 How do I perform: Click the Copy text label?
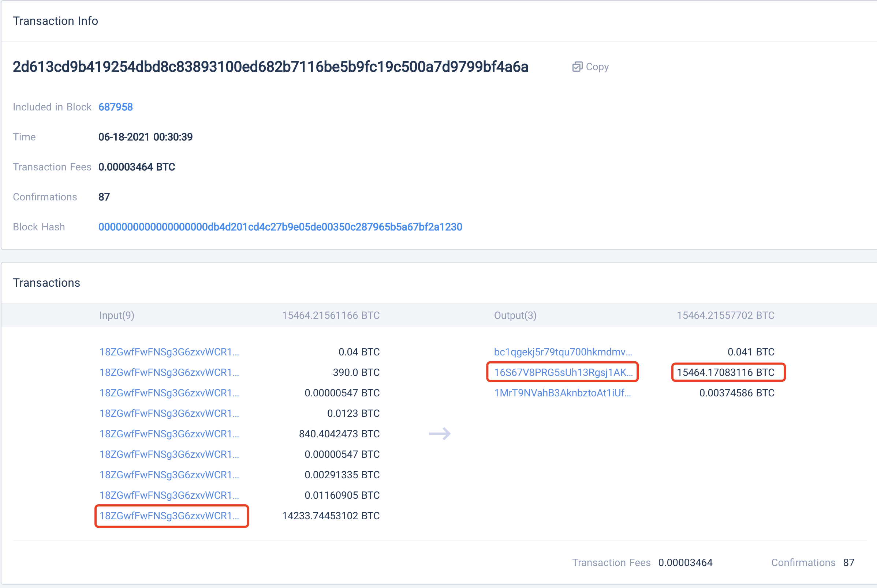tap(597, 67)
